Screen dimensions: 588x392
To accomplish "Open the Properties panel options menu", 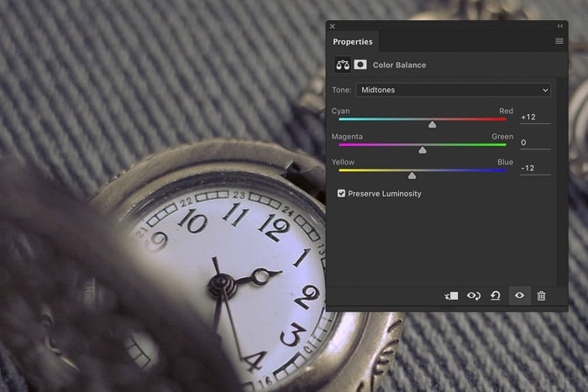I will pos(559,41).
